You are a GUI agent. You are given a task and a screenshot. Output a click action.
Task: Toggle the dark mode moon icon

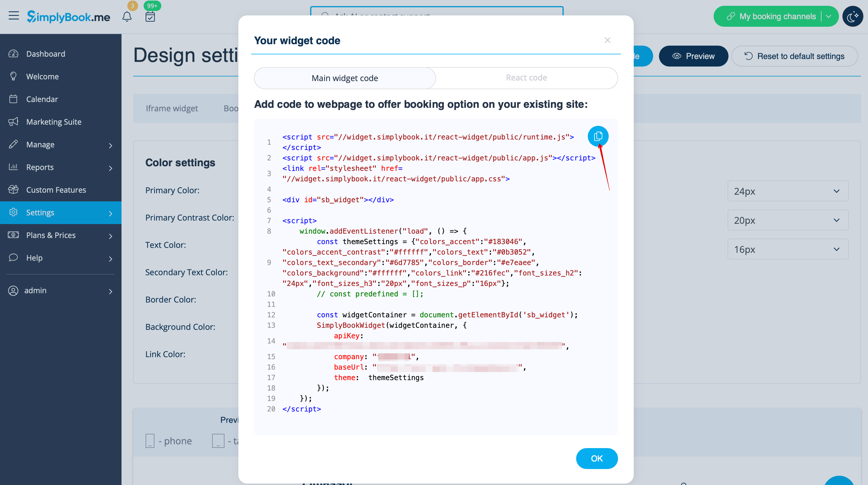pos(852,17)
